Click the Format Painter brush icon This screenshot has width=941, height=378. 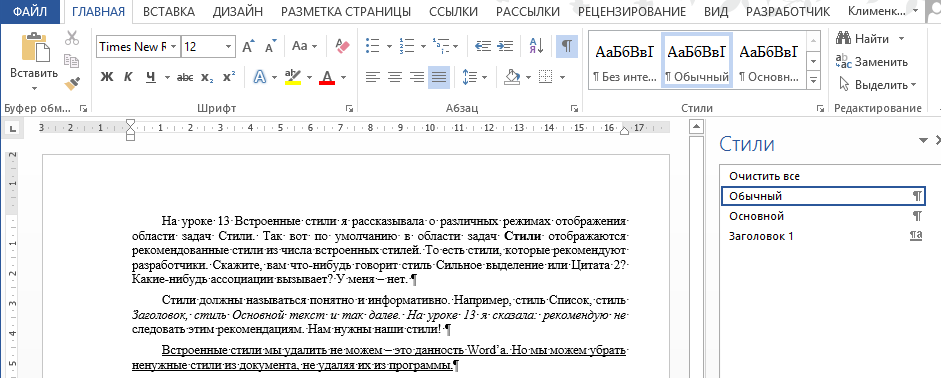coord(72,83)
